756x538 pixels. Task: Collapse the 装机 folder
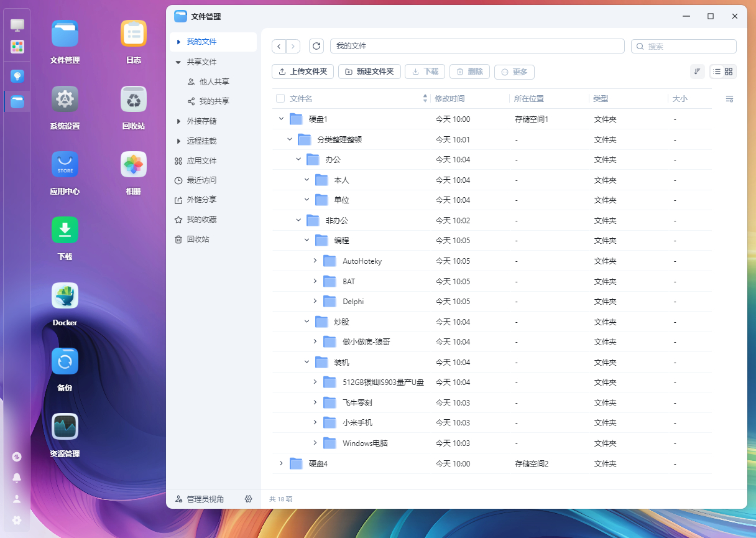click(x=307, y=362)
